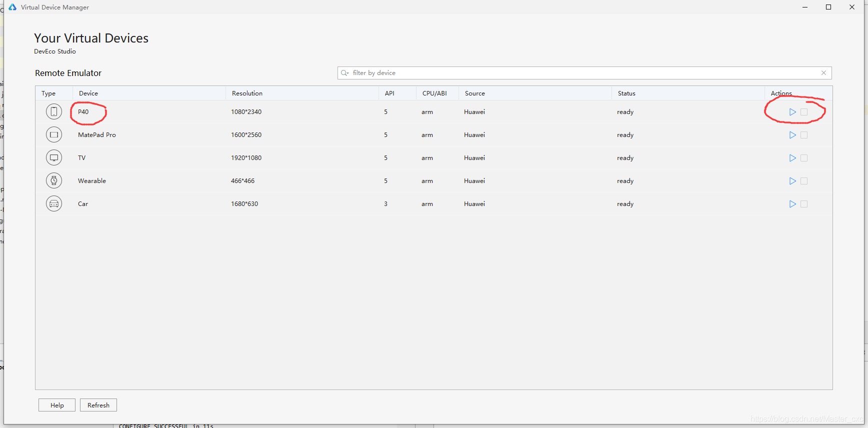Stop the P40 emulator using square icon
This screenshot has width=868, height=428.
(x=804, y=112)
